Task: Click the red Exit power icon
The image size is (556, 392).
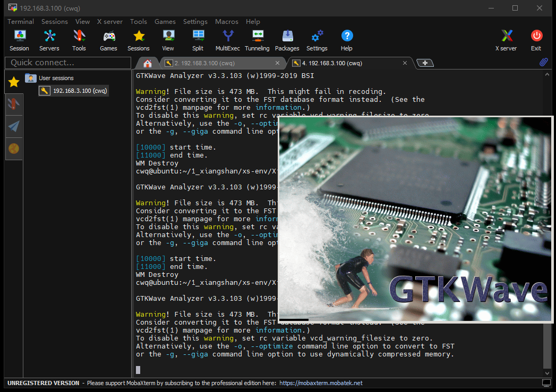Action: click(x=536, y=40)
